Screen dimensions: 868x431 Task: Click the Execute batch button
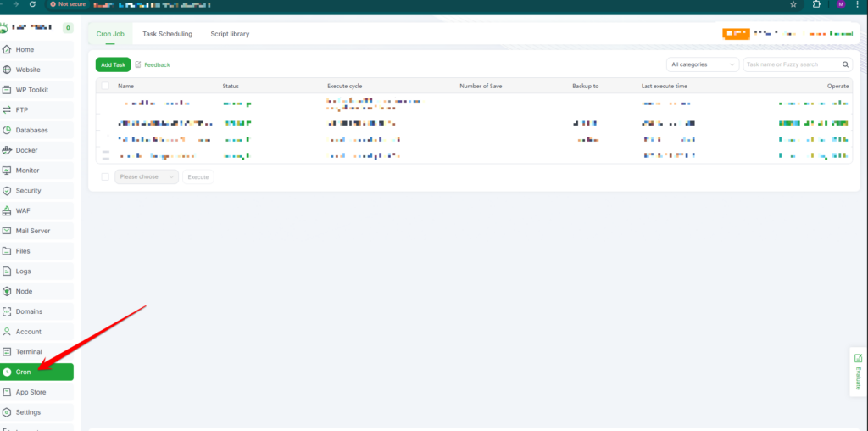click(198, 177)
